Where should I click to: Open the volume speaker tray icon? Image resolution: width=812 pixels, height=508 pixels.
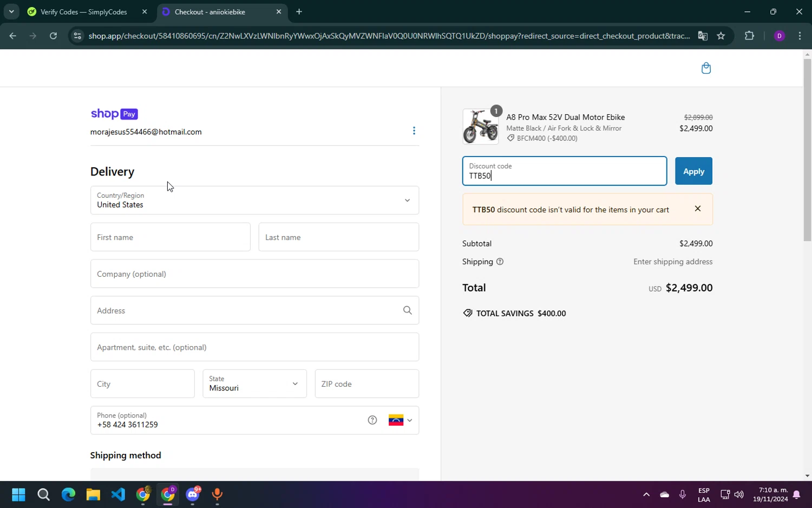[739, 494]
